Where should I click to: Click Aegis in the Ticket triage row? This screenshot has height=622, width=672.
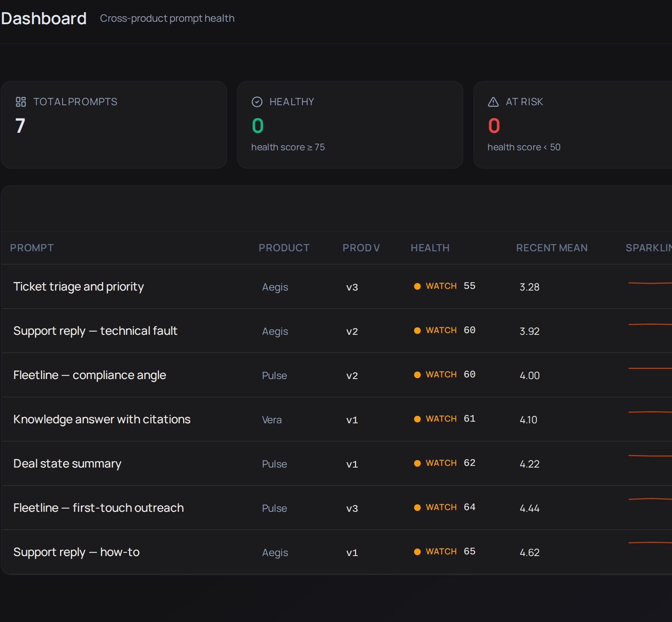[275, 287]
